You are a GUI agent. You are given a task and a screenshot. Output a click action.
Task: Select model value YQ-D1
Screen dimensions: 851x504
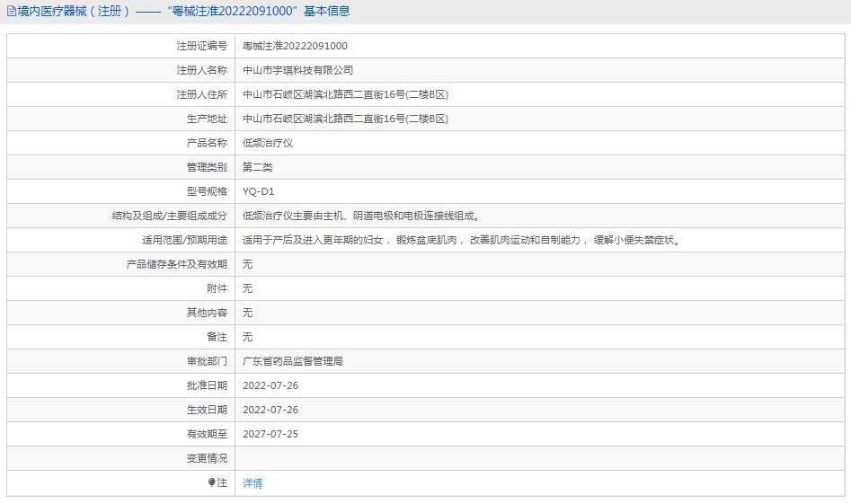tap(258, 191)
